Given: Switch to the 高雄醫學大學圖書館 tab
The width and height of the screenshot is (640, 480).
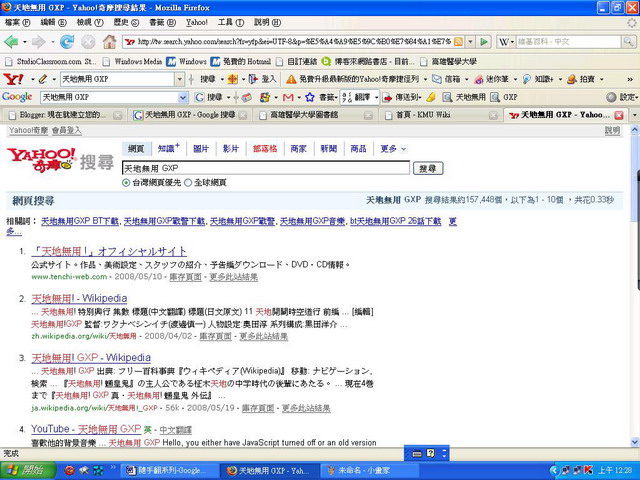Looking at the screenshot, I should (x=316, y=115).
